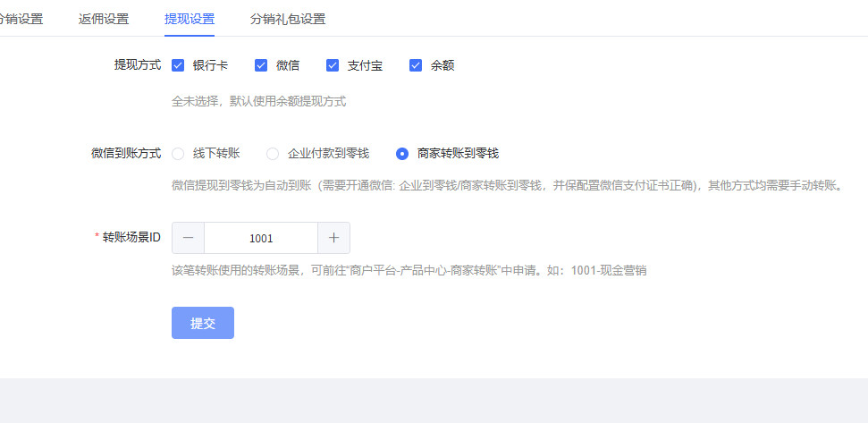The image size is (868, 423).
Task: Toggle the 余额 withdrawal checkbox
Action: [x=416, y=65]
